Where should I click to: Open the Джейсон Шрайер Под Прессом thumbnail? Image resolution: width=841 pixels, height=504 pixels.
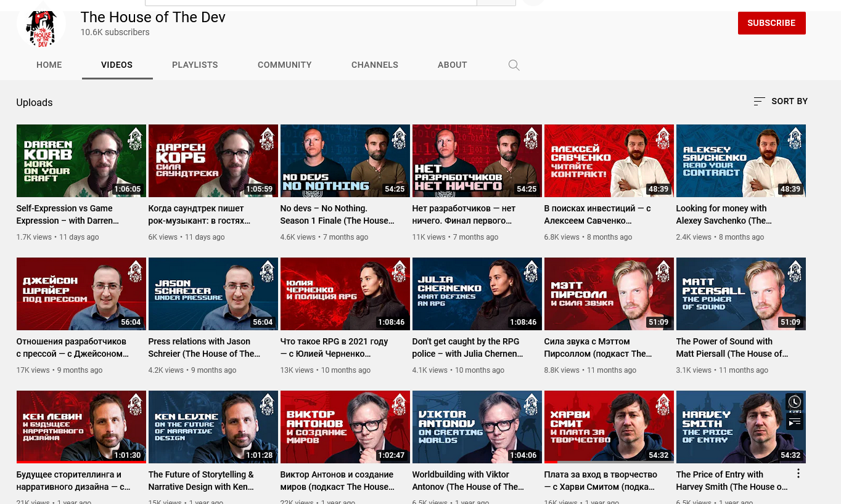pos(81,294)
